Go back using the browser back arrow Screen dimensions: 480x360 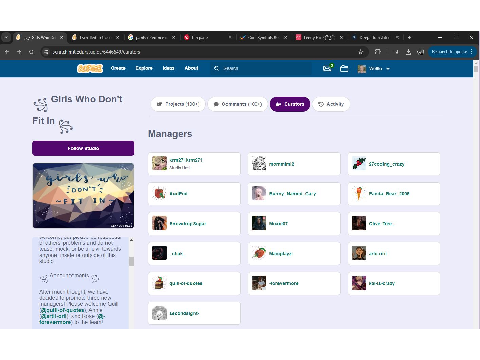(7, 52)
